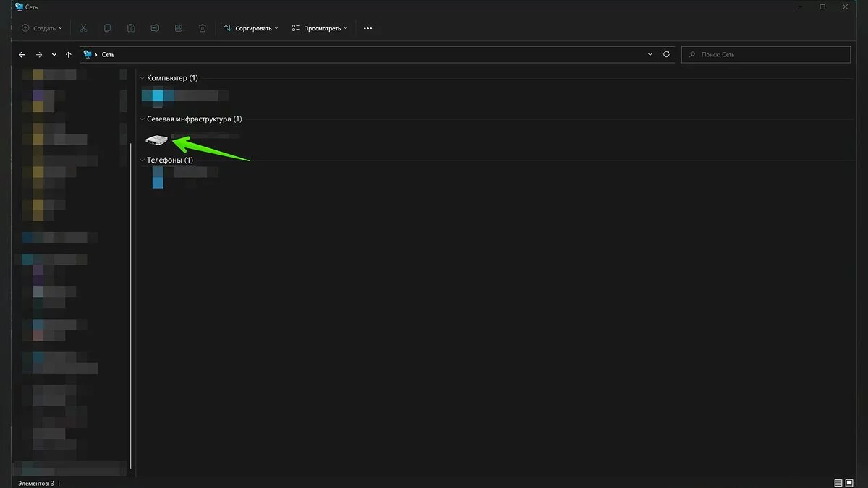Viewport: 868px width, 488px height.
Task: Click the Элементов: 3 status text
Action: (x=35, y=483)
